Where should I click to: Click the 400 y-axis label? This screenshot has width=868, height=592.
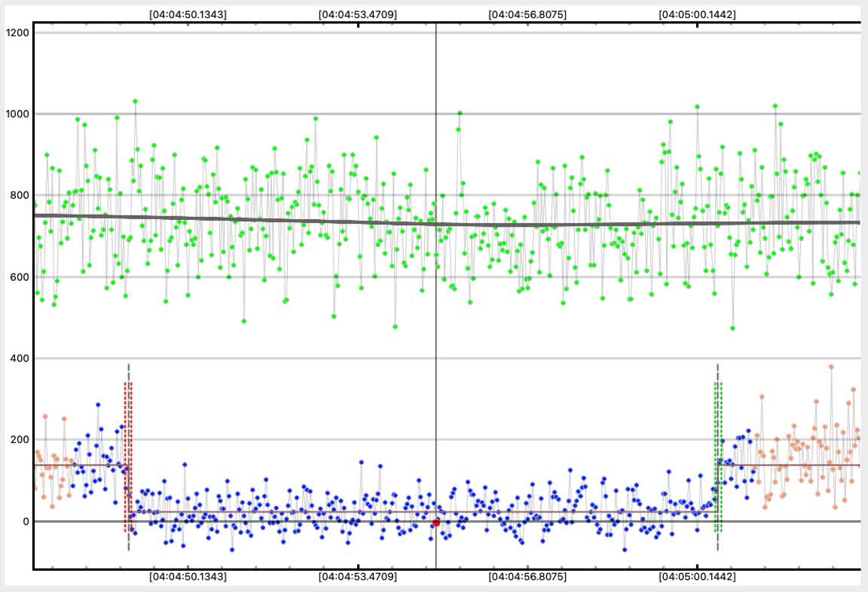click(20, 359)
